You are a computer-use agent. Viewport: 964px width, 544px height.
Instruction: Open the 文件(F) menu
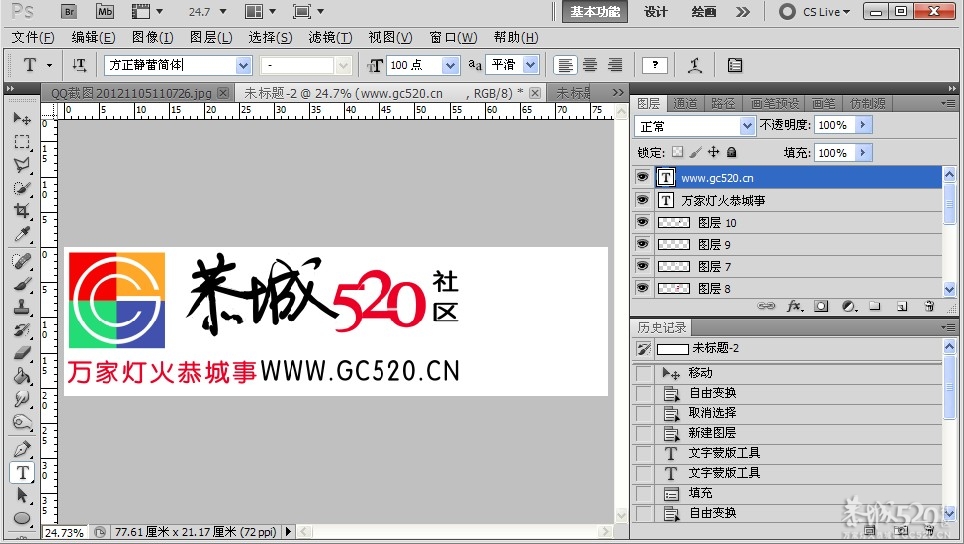pyautogui.click(x=33, y=37)
